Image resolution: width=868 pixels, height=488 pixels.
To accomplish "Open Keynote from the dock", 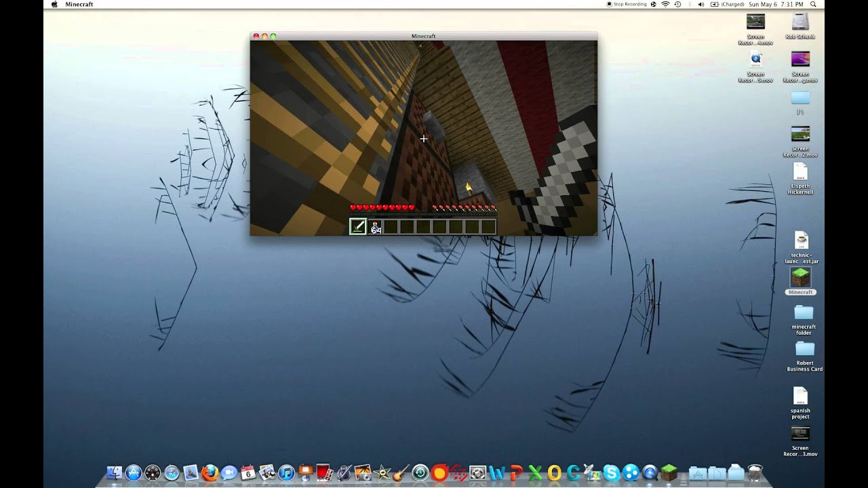I will point(305,472).
